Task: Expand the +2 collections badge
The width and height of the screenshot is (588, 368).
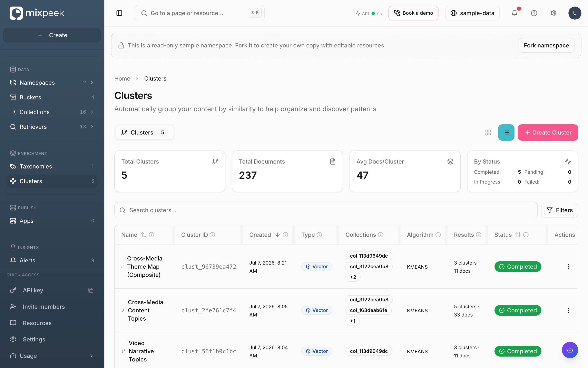Action: coord(353,277)
